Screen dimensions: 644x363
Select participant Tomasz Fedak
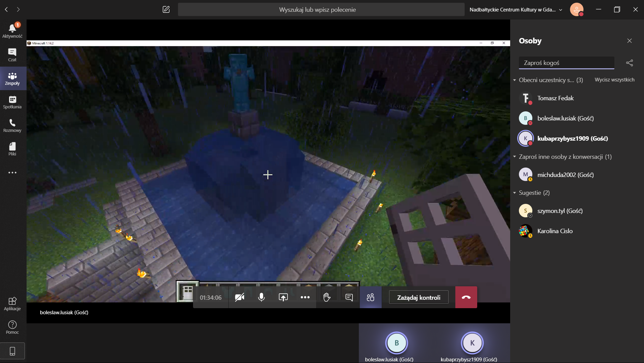coord(577,98)
